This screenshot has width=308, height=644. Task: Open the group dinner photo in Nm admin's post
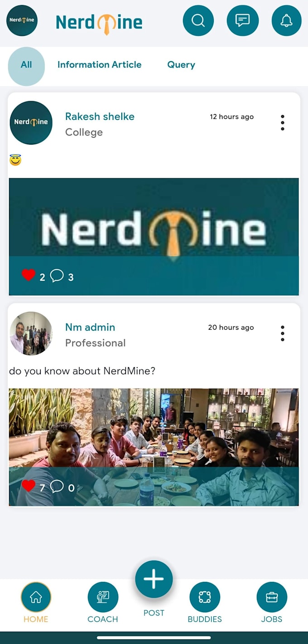154,447
